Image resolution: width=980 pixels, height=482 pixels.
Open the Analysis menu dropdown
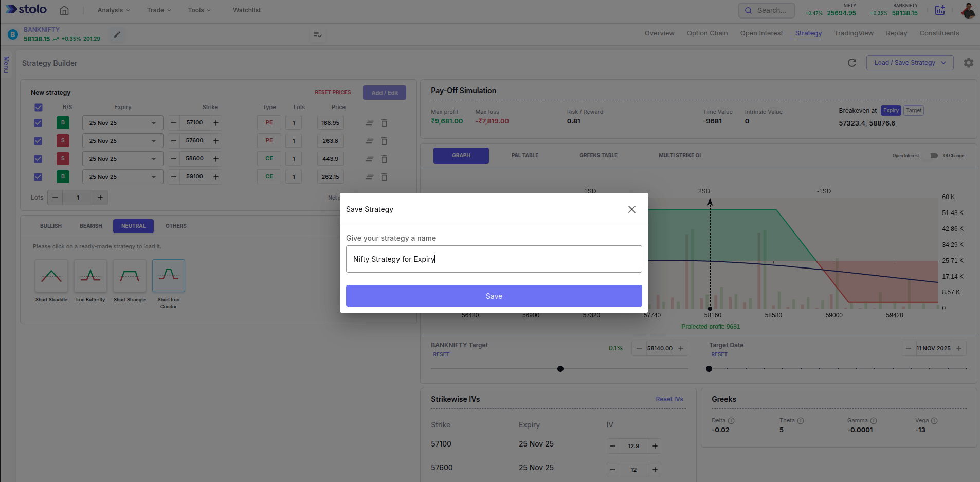tap(114, 10)
